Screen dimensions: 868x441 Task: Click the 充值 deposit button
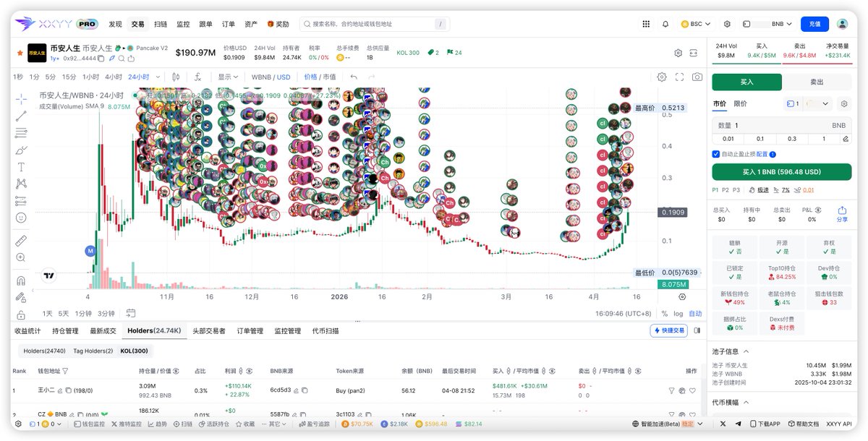[814, 24]
